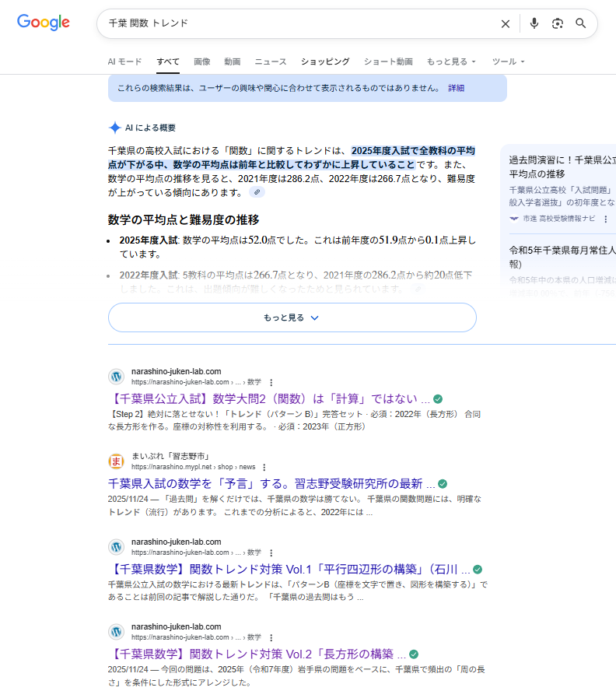Open the ツール dropdown
Viewport: 616px width, 691px height.
point(509,61)
